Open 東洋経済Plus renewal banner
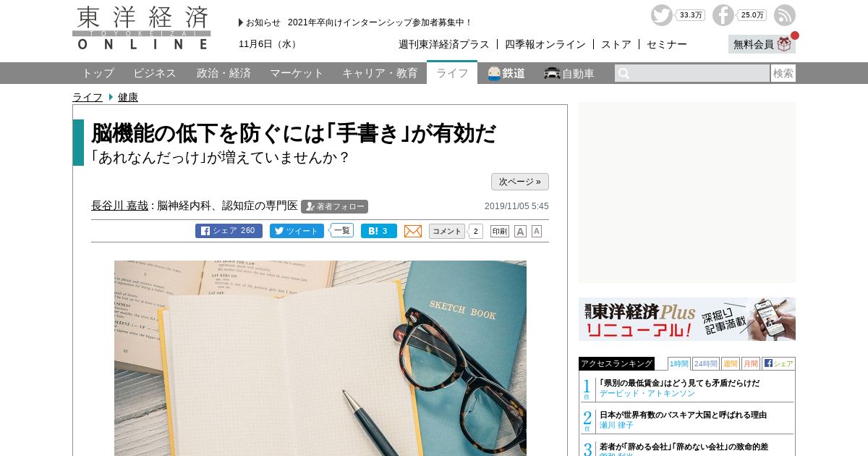Image resolution: width=868 pixels, height=456 pixels. (x=687, y=319)
